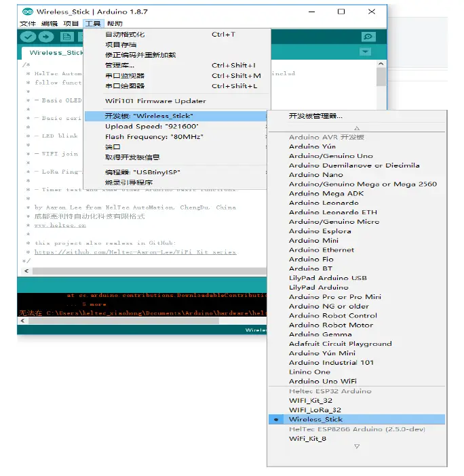Click the Upload arrow toolbar icon
Screen dimensions: 464x476
pyautogui.click(x=46, y=37)
